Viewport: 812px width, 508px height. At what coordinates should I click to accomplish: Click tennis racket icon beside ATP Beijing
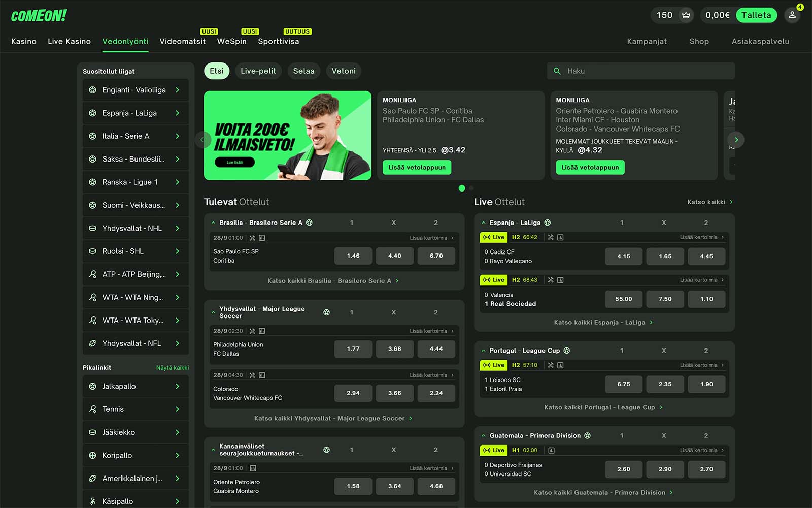(x=92, y=274)
